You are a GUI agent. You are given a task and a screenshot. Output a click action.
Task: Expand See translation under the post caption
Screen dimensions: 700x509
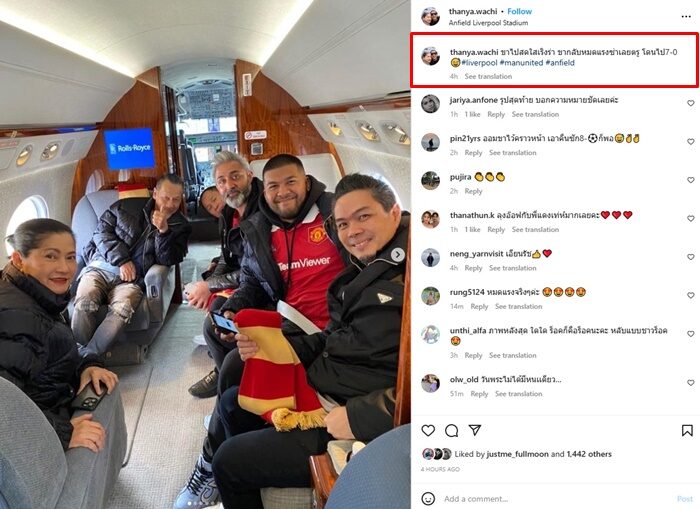pos(488,76)
